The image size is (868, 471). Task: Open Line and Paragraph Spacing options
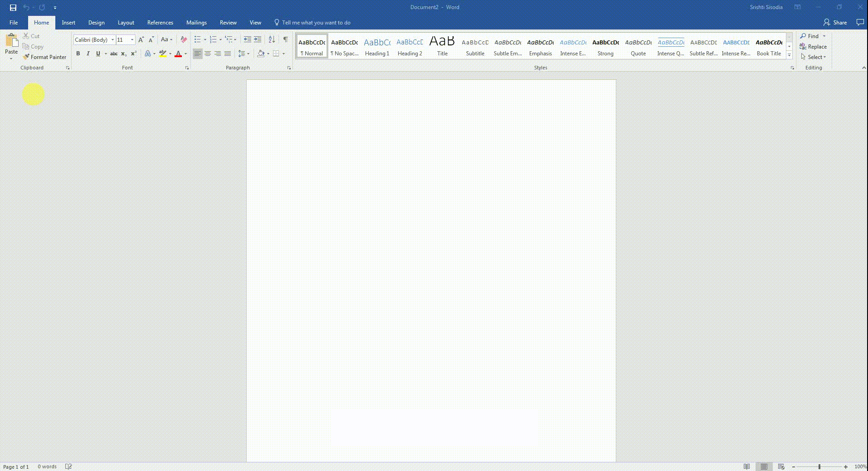point(244,54)
